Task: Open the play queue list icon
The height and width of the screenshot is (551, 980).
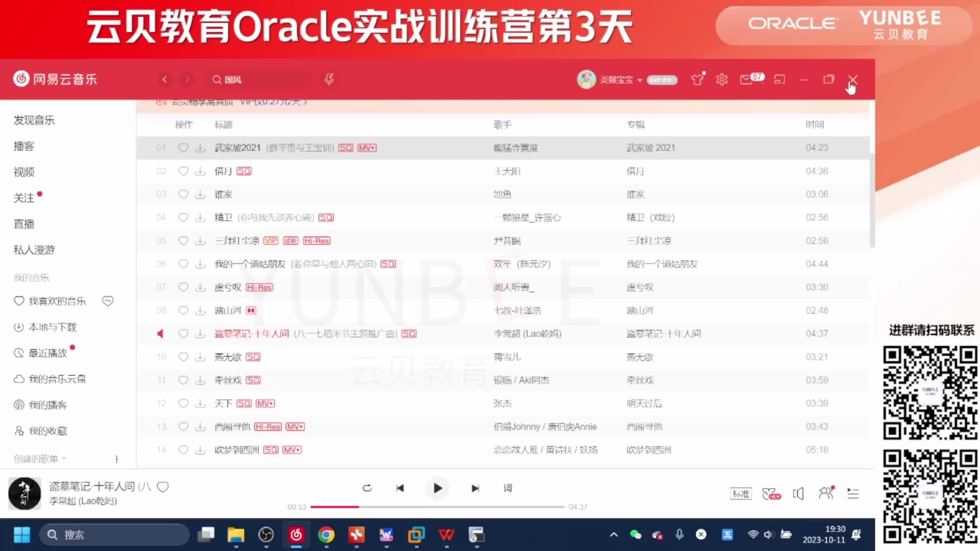Action: pos(853,493)
